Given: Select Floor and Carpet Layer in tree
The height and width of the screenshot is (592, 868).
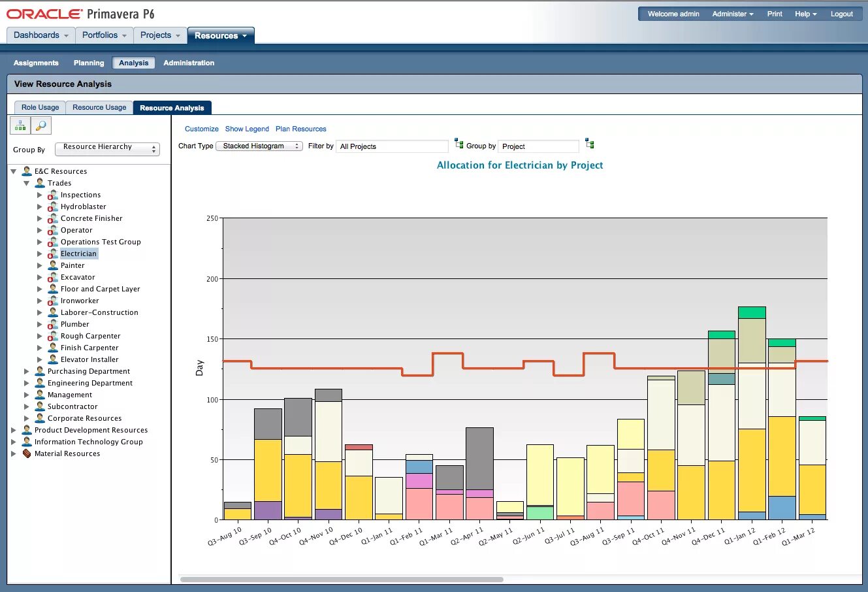Looking at the screenshot, I should 101,289.
